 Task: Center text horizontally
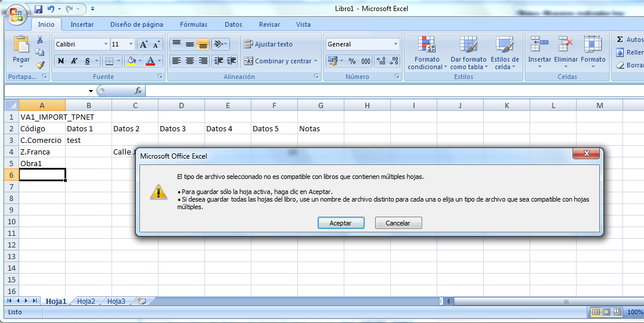pos(190,61)
